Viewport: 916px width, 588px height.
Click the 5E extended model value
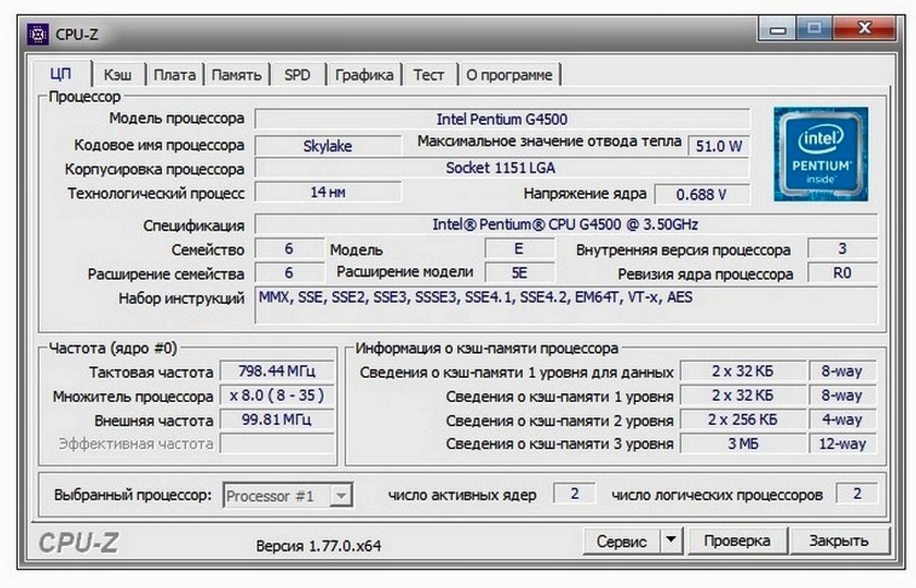point(519,273)
